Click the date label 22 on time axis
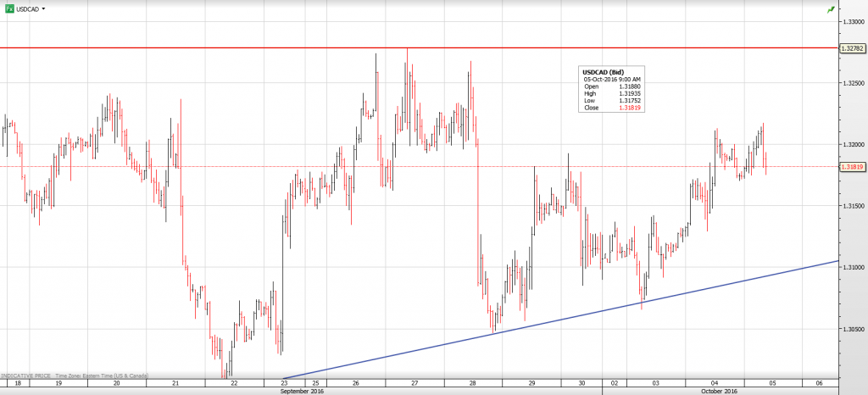The height and width of the screenshot is (395, 868). click(234, 383)
